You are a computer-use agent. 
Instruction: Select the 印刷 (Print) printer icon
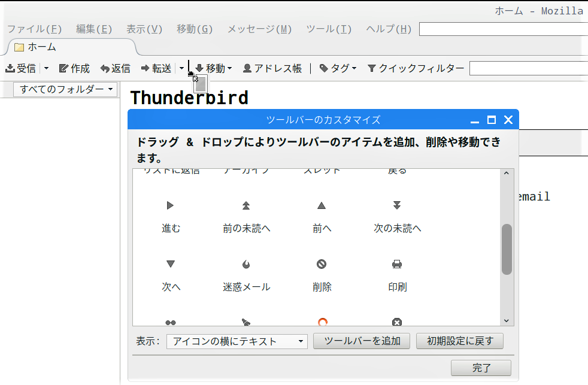pyautogui.click(x=397, y=264)
